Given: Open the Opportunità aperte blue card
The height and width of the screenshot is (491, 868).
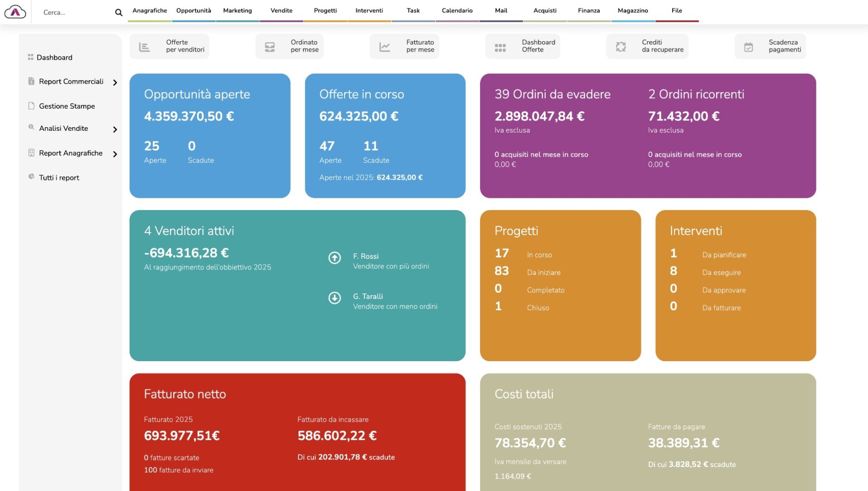Looking at the screenshot, I should [210, 136].
